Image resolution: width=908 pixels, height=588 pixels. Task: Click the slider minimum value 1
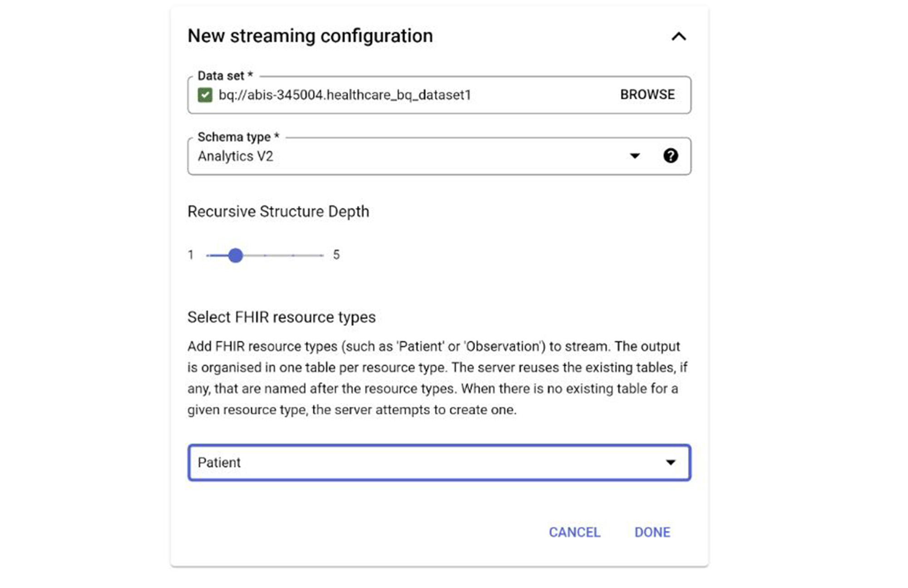tap(191, 255)
